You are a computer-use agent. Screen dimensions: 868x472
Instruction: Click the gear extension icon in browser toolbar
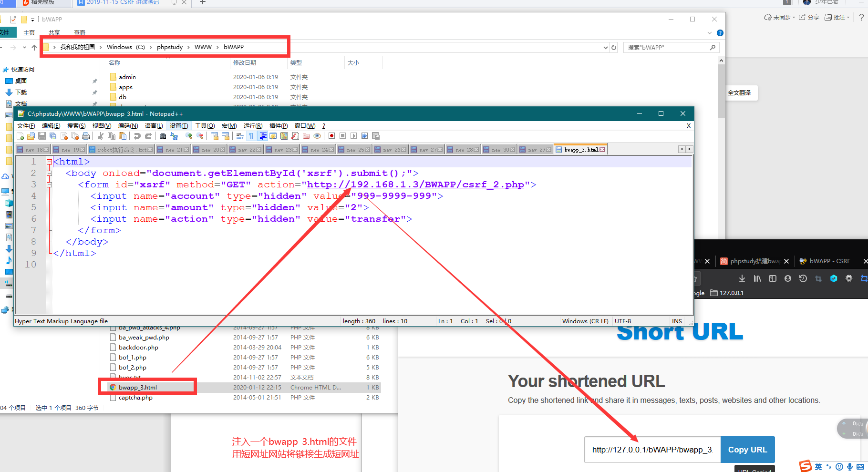pyautogui.click(x=849, y=278)
